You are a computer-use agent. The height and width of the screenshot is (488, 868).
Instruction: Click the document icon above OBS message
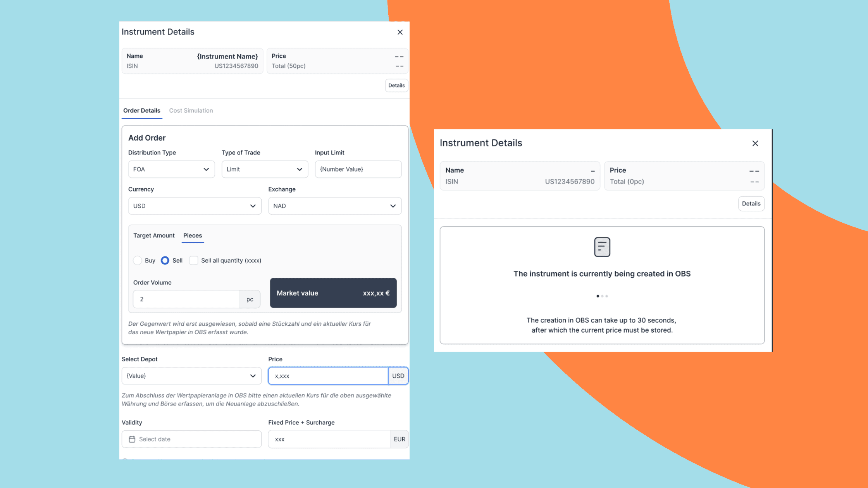[602, 247]
